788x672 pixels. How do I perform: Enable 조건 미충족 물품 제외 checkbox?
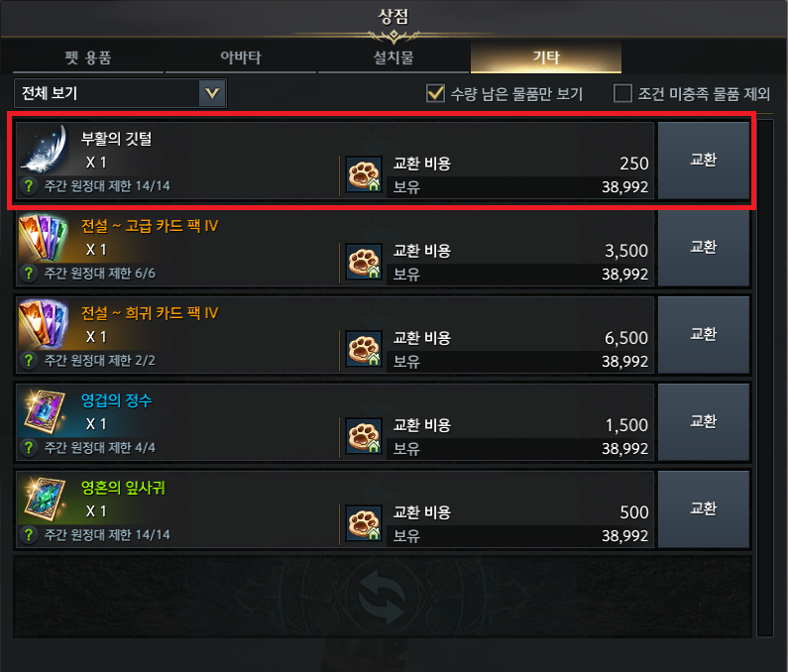[x=622, y=93]
